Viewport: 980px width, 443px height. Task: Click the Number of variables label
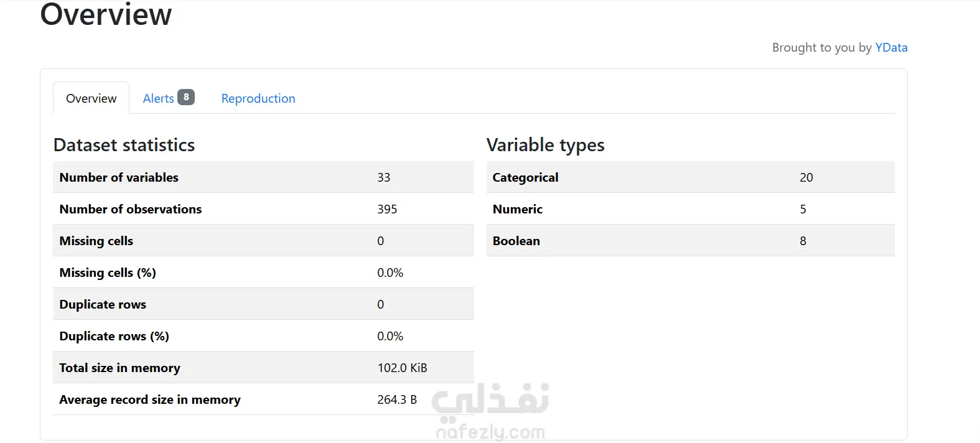pyautogui.click(x=119, y=177)
